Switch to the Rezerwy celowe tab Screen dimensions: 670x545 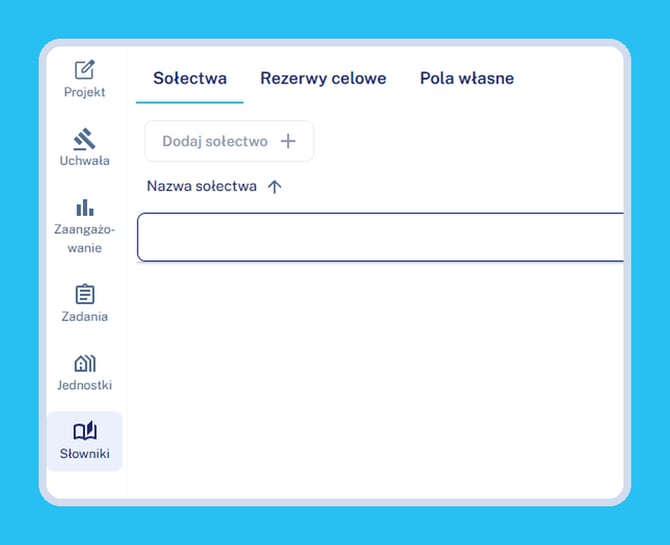pyautogui.click(x=323, y=78)
